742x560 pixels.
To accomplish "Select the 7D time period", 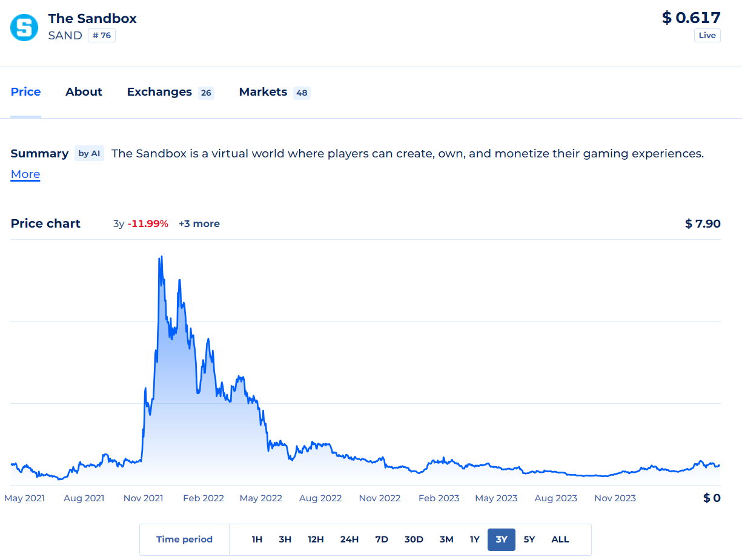I will [x=382, y=539].
